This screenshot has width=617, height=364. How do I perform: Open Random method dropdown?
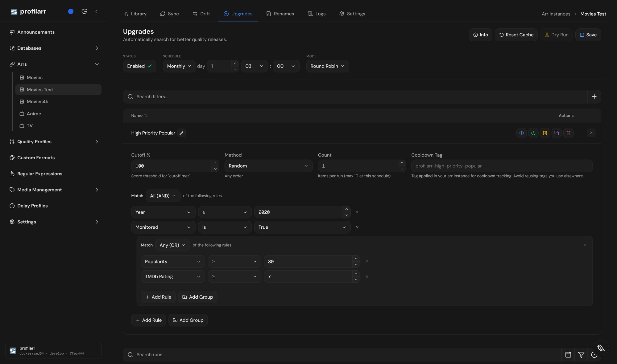point(268,166)
